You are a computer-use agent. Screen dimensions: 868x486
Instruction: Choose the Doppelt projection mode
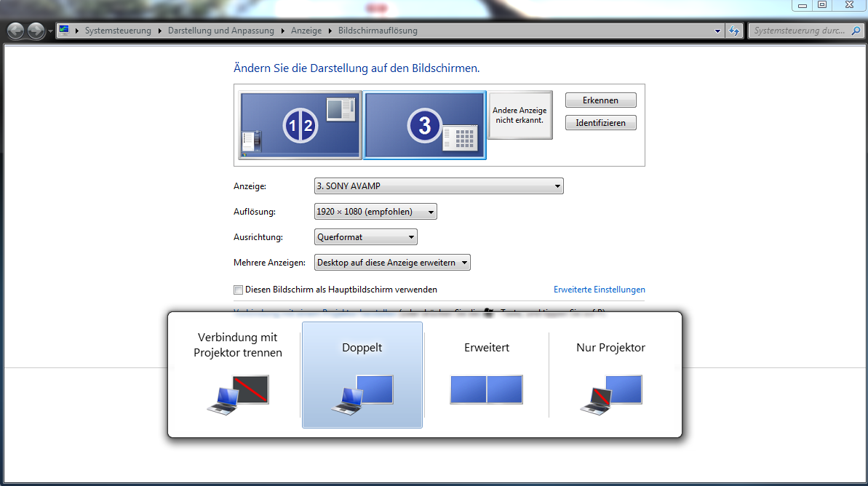(x=362, y=375)
